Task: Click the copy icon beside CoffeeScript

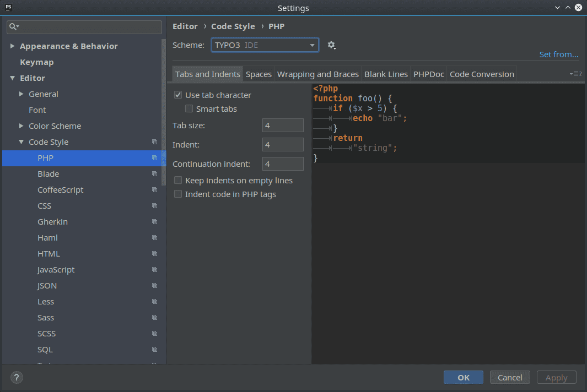Action: [155, 189]
